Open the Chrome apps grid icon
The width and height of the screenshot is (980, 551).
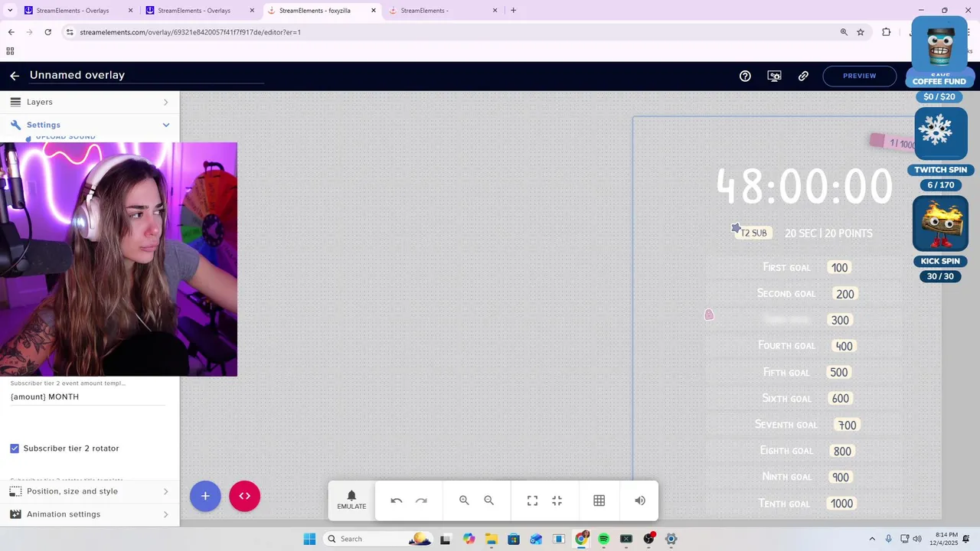pos(10,51)
